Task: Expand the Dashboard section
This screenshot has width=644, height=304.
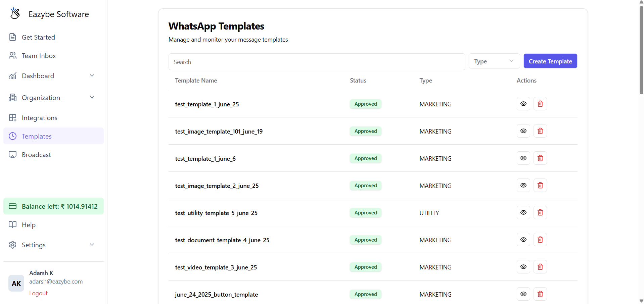Action: point(92,75)
